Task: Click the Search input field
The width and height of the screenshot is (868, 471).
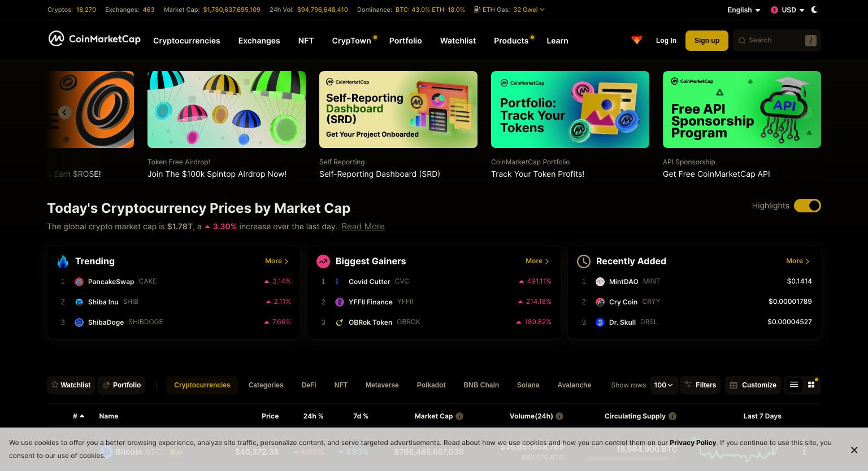Action: [777, 41]
